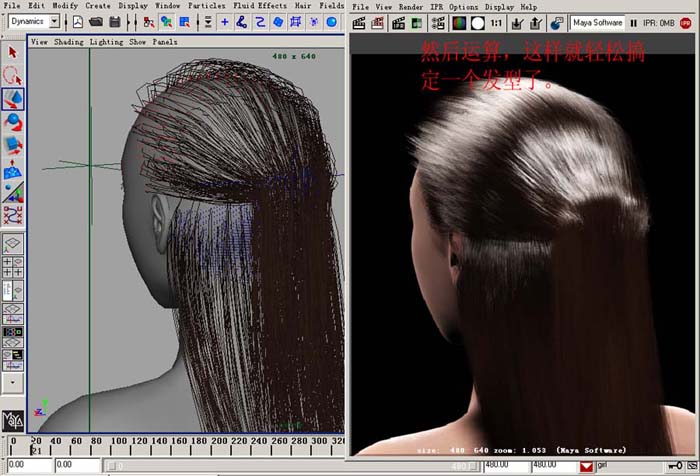The height and width of the screenshot is (476, 700).
Task: Activate the Scale tool
Action: [x=12, y=145]
